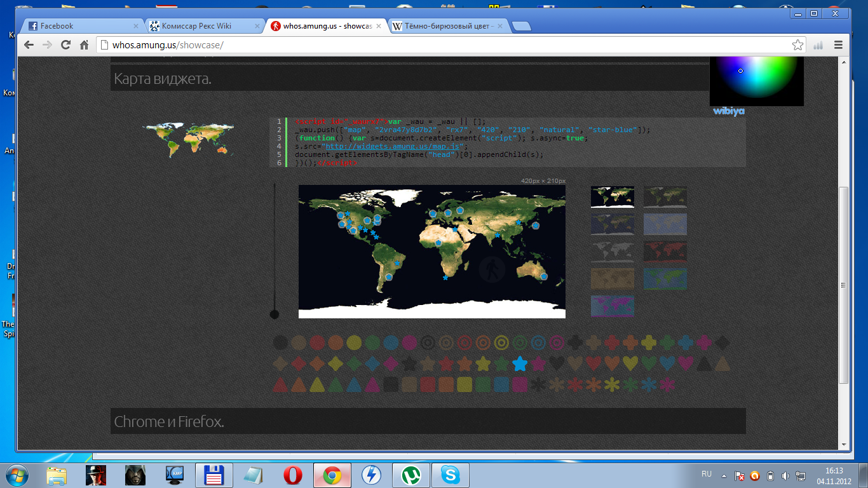Select the blue diamond marker

(x=372, y=363)
